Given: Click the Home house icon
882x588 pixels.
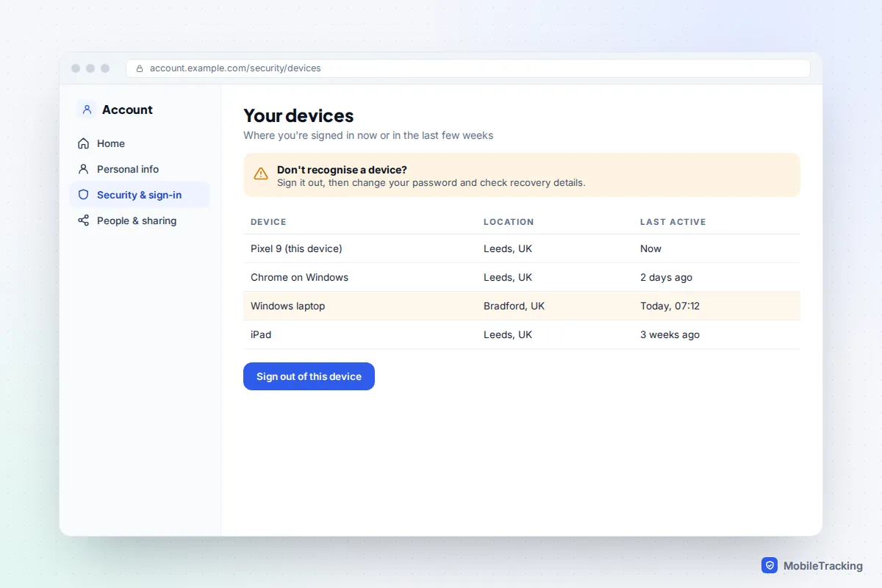Looking at the screenshot, I should 83,143.
